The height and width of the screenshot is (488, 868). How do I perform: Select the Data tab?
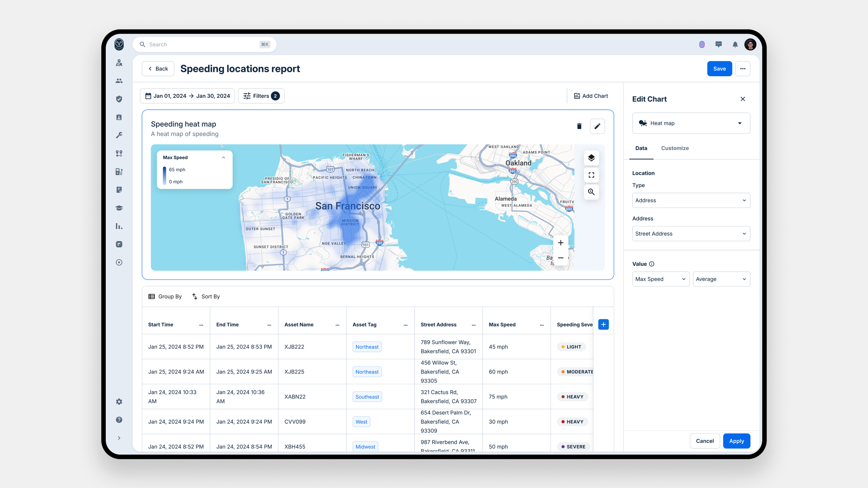(x=641, y=148)
